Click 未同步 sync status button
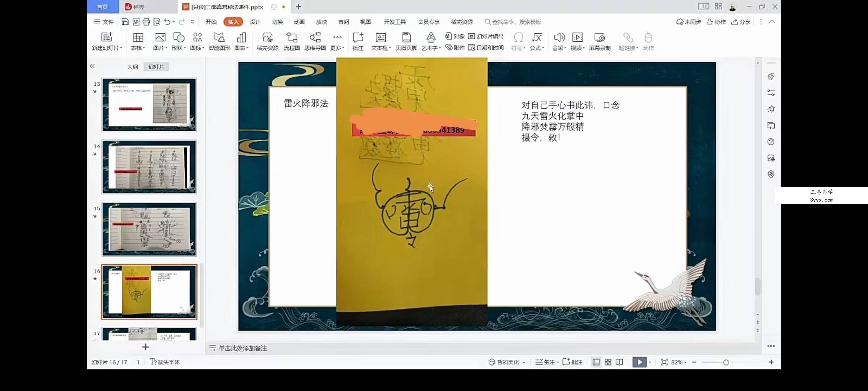 [689, 22]
